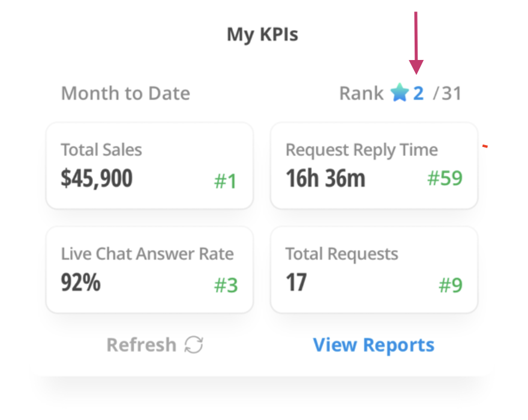The height and width of the screenshot is (420, 528).
Task: Click the 17 total requests value
Action: pyautogui.click(x=296, y=283)
